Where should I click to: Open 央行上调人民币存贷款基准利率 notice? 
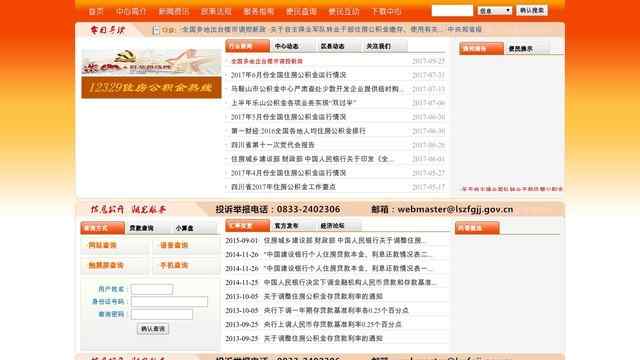[x=333, y=324]
